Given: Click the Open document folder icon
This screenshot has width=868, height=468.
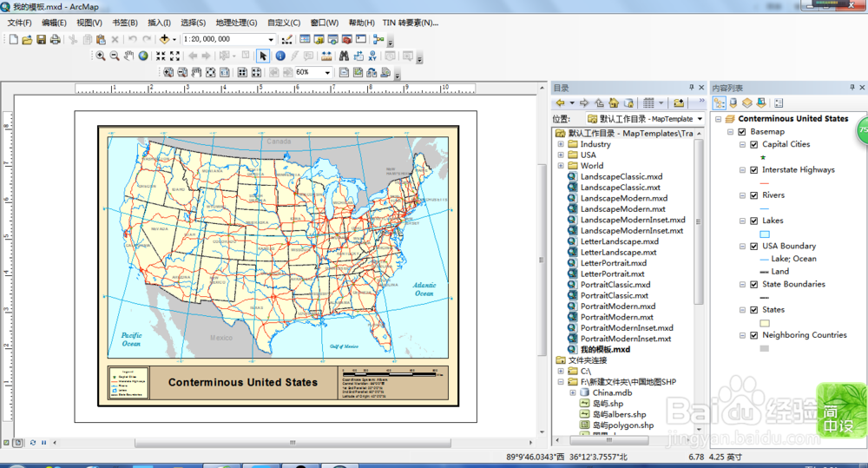Looking at the screenshot, I should click(27, 39).
